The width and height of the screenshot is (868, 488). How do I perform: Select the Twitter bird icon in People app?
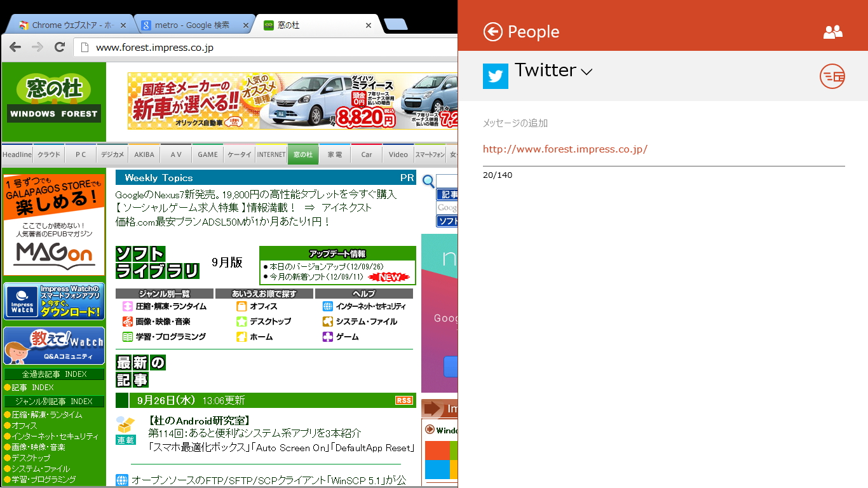pyautogui.click(x=496, y=76)
